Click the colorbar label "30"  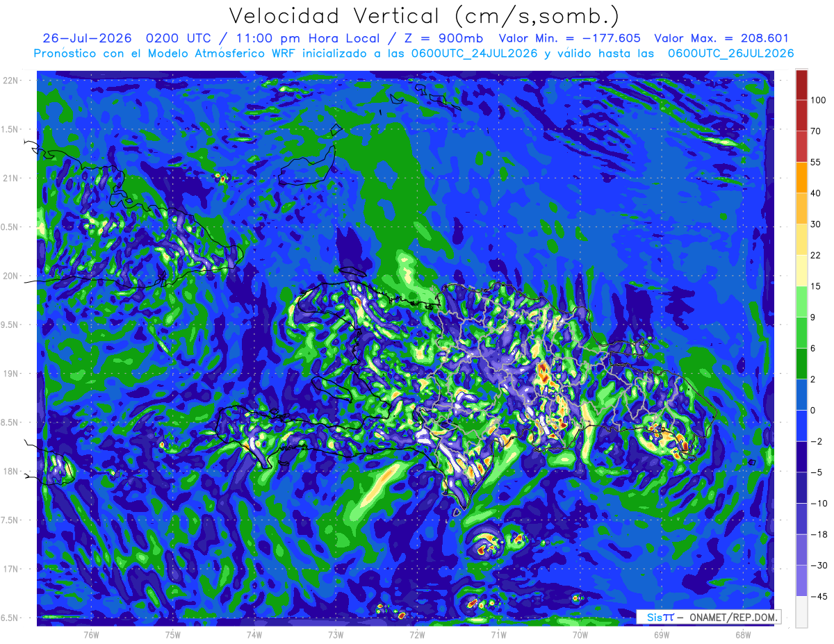point(815,224)
